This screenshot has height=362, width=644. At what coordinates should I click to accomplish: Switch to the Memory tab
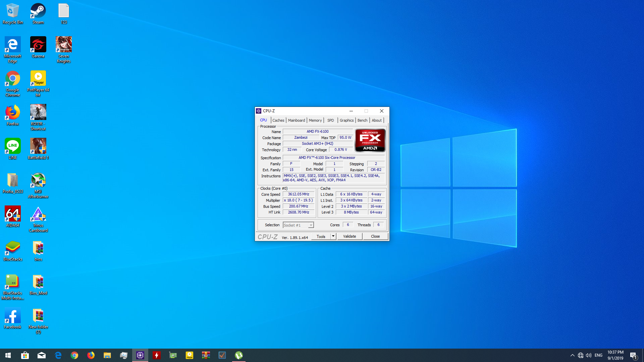pyautogui.click(x=315, y=120)
